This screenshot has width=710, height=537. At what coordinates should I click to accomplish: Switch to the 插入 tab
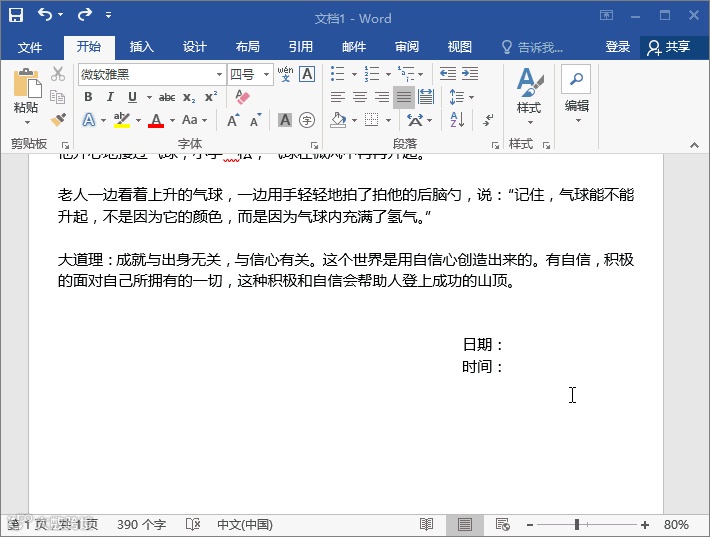[x=141, y=47]
